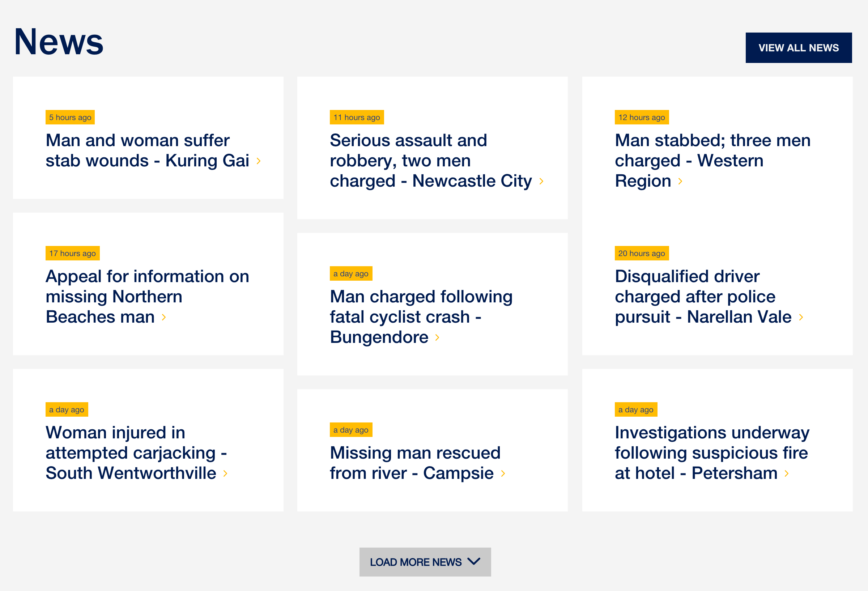Click the chevron after Campsie headline
The height and width of the screenshot is (591, 868).
point(503,474)
